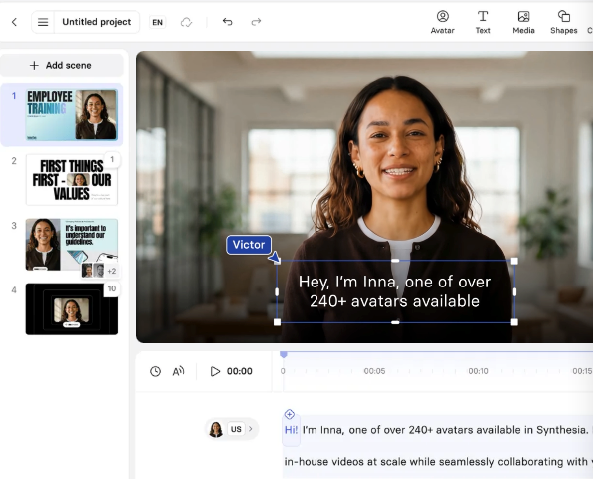
Task: Open the Avatar tool
Action: pyautogui.click(x=442, y=22)
